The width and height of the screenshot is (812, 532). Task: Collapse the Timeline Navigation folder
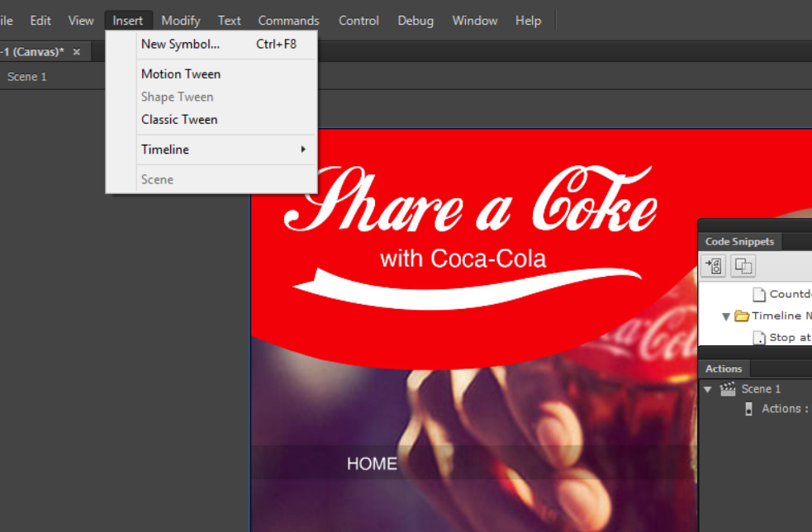pos(726,316)
